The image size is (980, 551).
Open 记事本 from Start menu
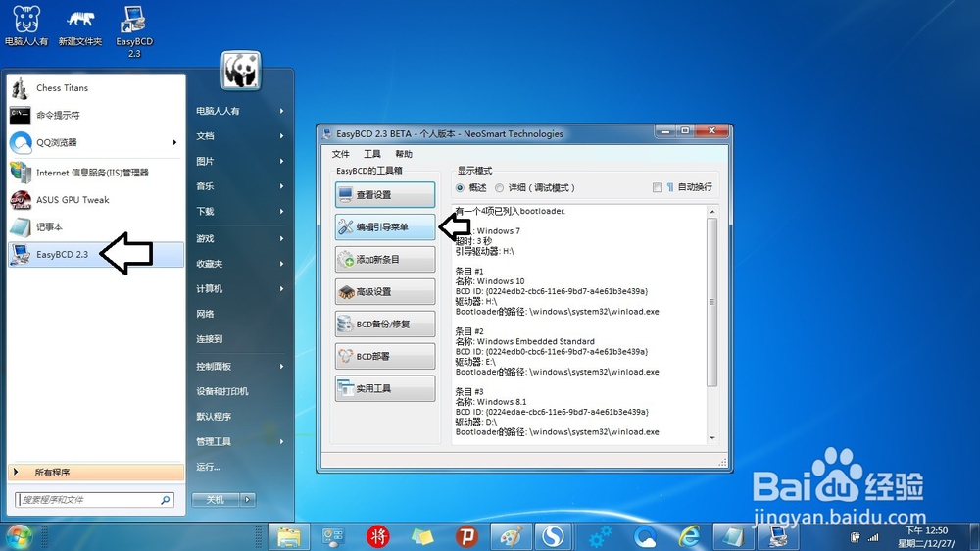[x=96, y=227]
